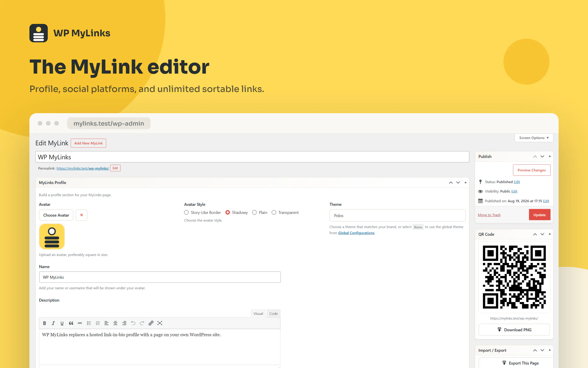Click the QR code image
This screenshot has width=588, height=368.
coord(514,277)
